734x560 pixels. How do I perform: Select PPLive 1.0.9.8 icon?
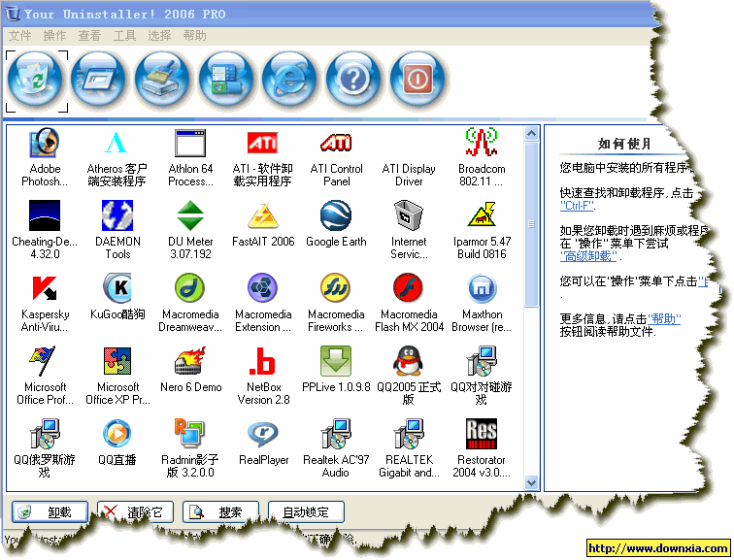[336, 361]
